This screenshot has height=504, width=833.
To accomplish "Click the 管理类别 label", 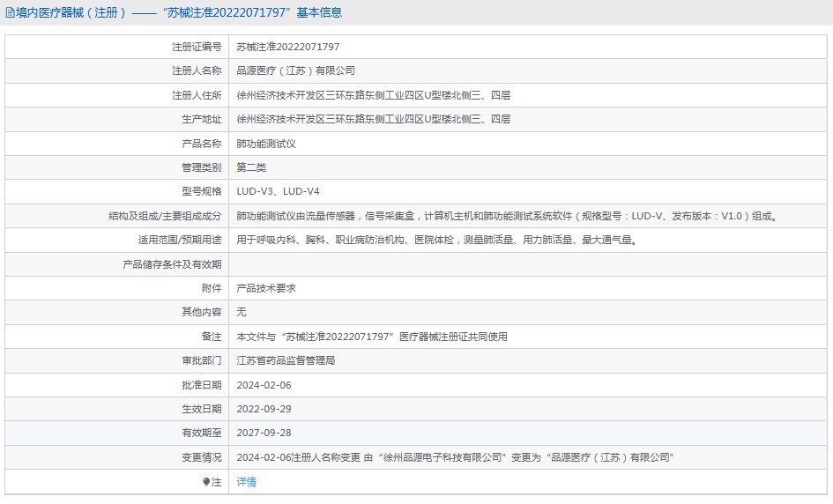I will click(202, 167).
